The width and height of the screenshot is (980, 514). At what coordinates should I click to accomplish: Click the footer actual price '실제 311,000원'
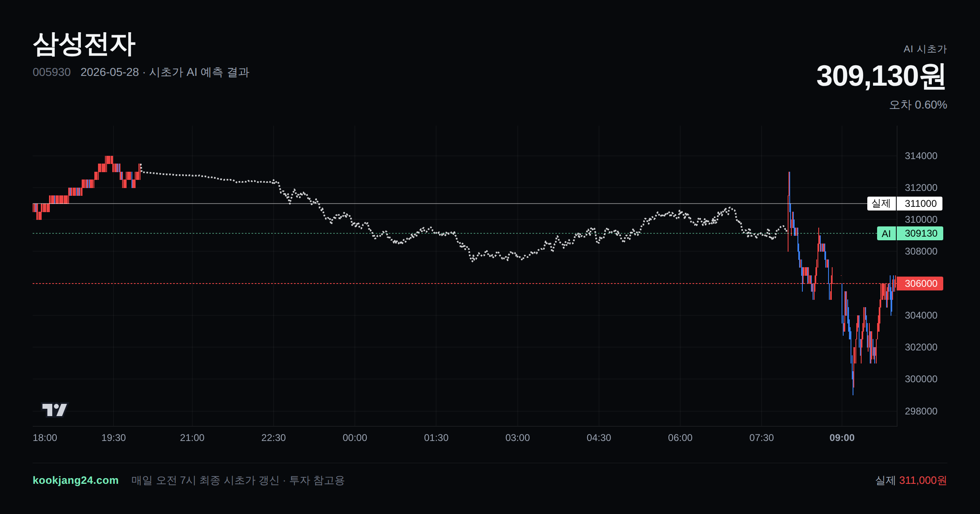pos(911,481)
